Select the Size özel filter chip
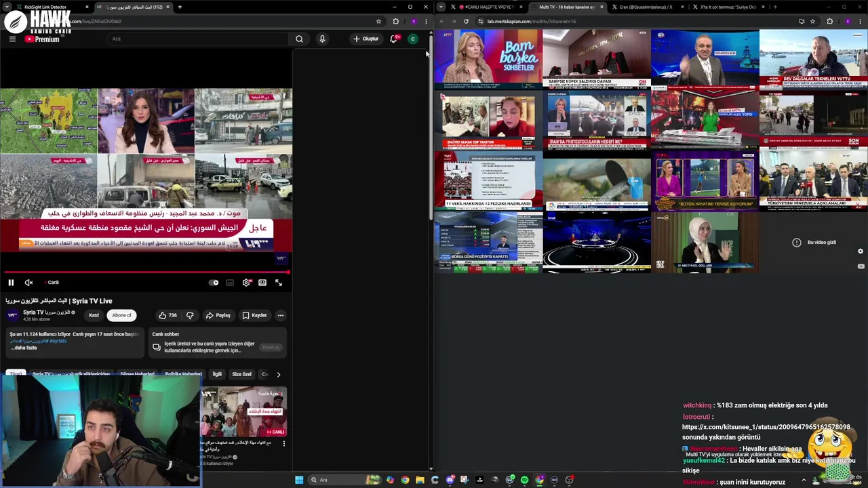This screenshot has width=868, height=488. click(x=241, y=374)
